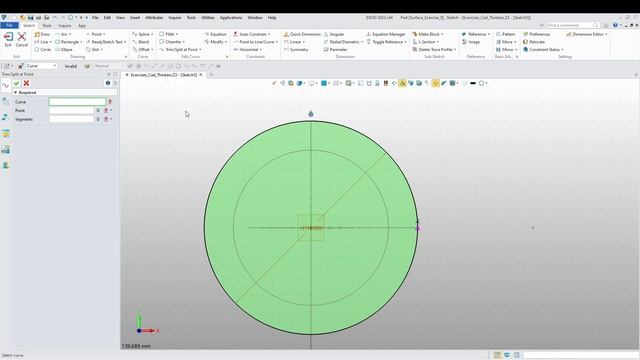Select the Blend curve tool
Viewport: 640px width, 360px height.
(x=141, y=42)
